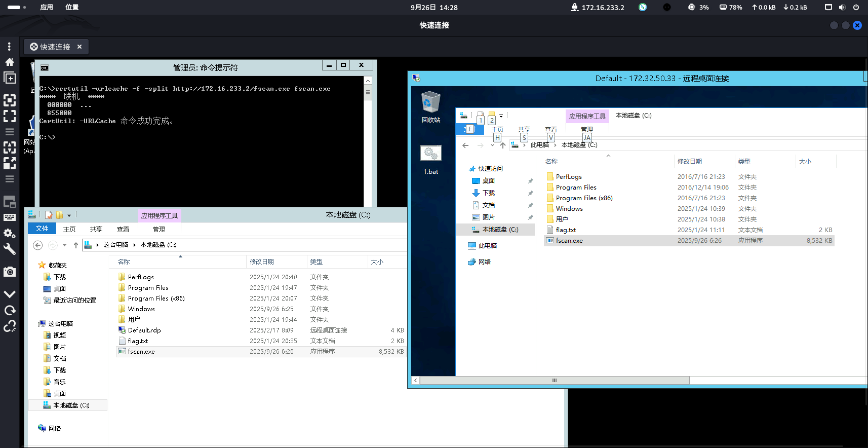
Task: Click the 1.bat file icon on remote desktop
Action: coord(431,160)
